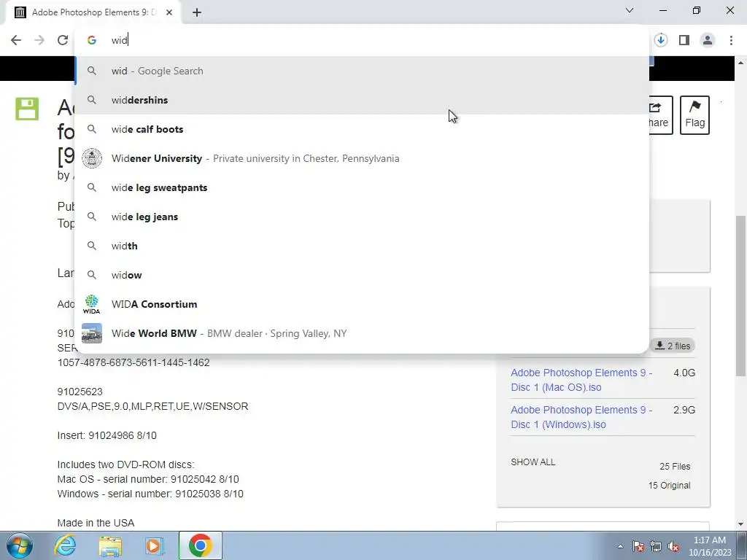Click the Widener University seal icon
Viewport: 747px width, 560px height.
pyautogui.click(x=91, y=158)
